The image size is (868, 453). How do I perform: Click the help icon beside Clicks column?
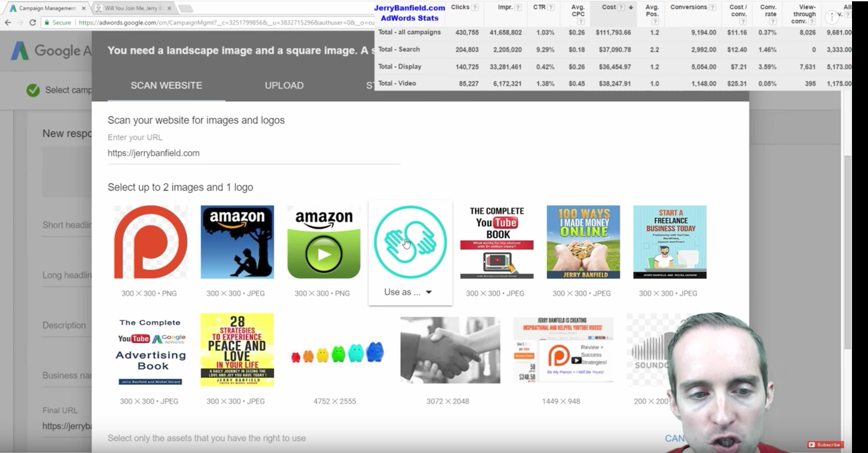click(475, 7)
